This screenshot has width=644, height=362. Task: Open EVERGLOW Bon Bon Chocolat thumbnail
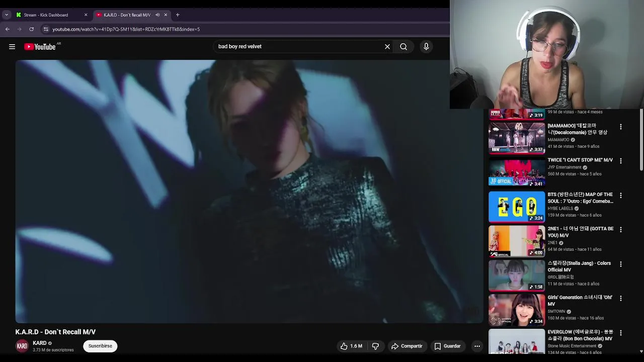click(517, 342)
